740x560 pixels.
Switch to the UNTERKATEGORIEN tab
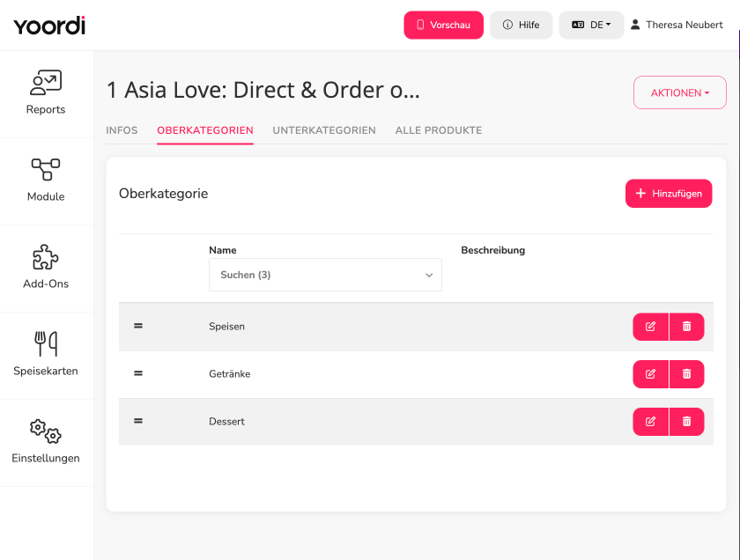coord(324,130)
